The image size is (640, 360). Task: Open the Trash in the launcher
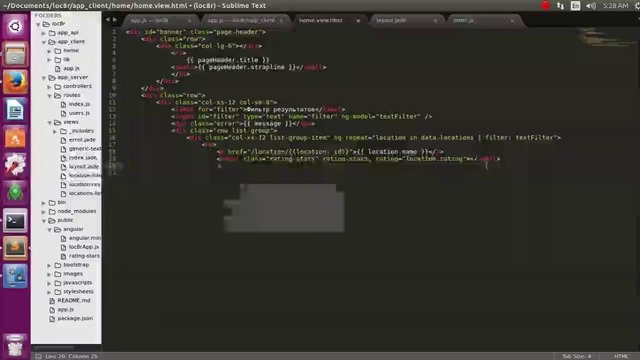[15, 345]
